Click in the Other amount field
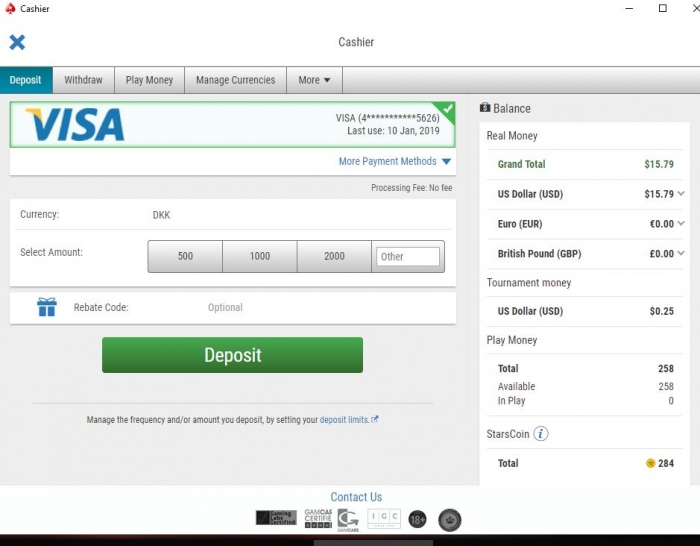Viewport: 700px width, 546px height. click(x=408, y=256)
